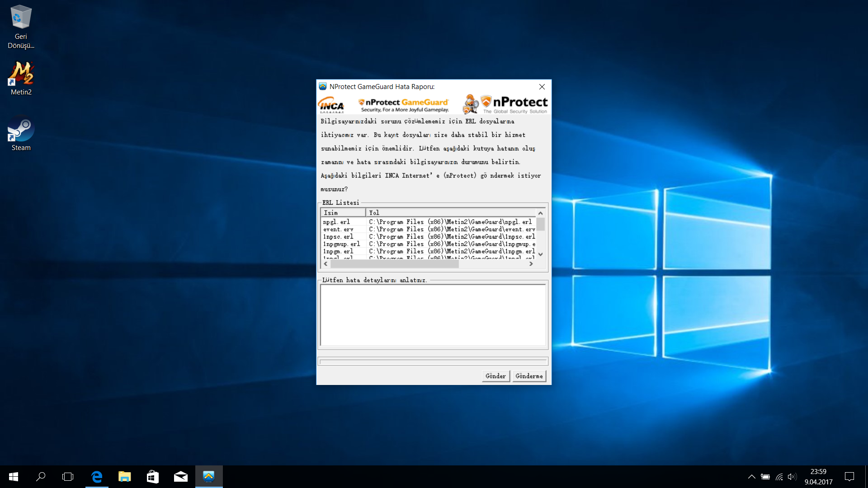Select the GameGuard taskbar window button
The height and width of the screenshot is (488, 868).
point(209,477)
